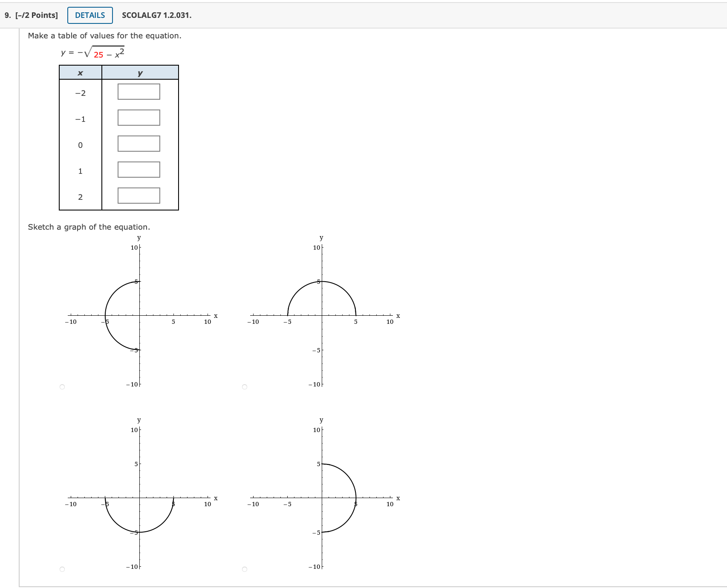The width and height of the screenshot is (727, 588).
Task: Select the left semicircle graph radio button
Action: click(x=62, y=386)
